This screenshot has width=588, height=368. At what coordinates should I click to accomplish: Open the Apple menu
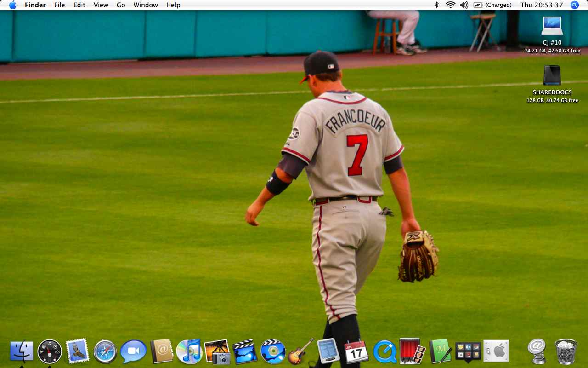coord(12,5)
